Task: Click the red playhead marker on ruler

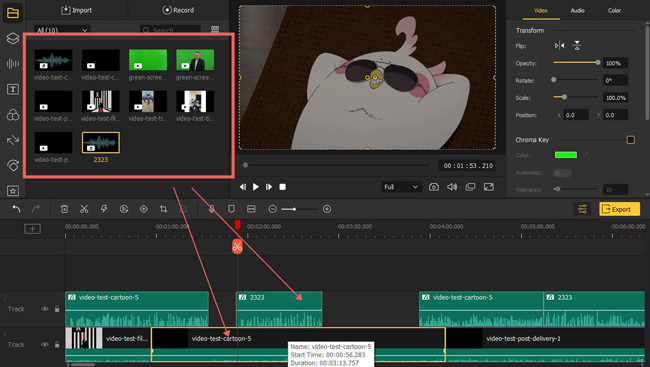Action: point(238,225)
